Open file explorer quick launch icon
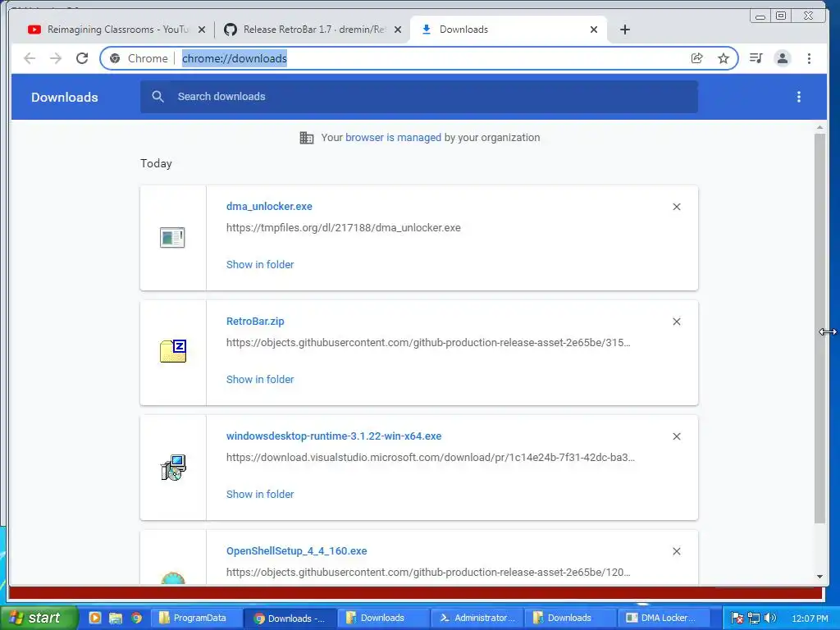This screenshot has height=630, width=840. pos(115,618)
